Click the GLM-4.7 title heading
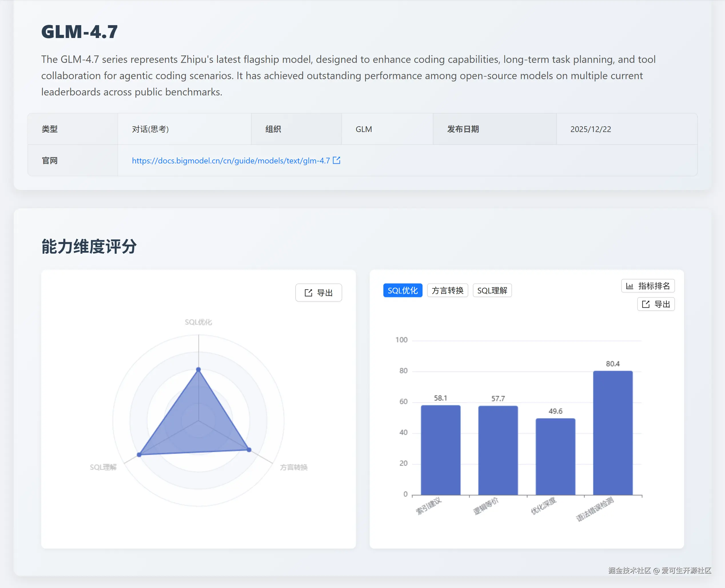 click(79, 32)
